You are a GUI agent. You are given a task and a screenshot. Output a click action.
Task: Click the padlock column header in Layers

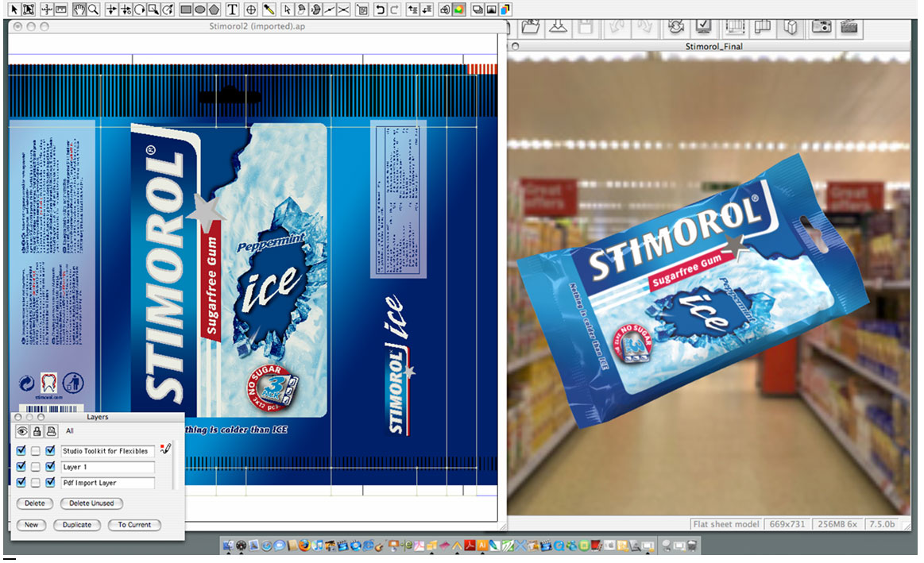click(x=37, y=432)
